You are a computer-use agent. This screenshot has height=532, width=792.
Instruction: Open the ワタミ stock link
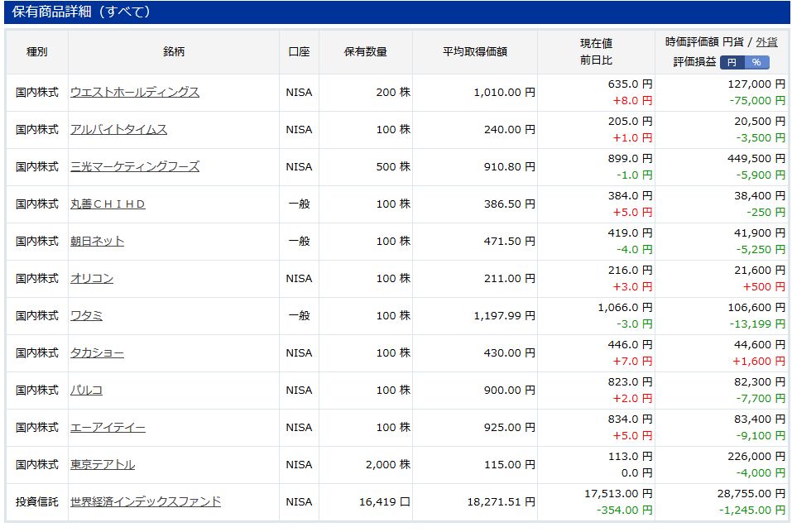pyautogui.click(x=86, y=316)
